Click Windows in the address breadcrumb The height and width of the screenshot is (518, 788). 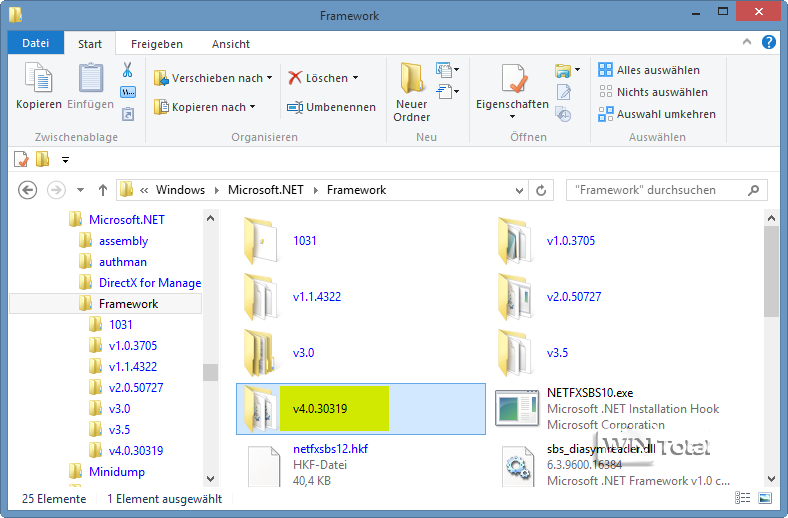click(180, 190)
